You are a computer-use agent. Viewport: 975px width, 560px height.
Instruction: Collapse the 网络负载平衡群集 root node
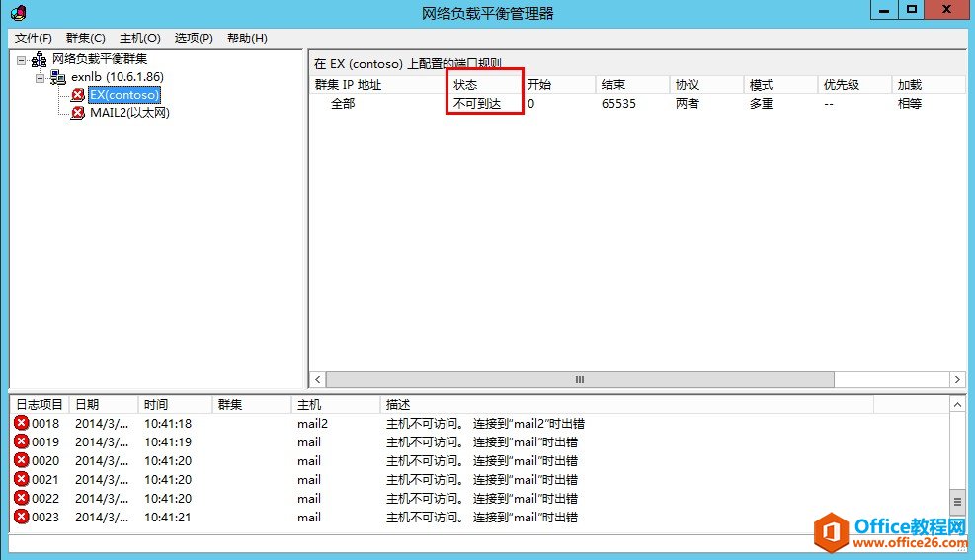click(x=21, y=60)
